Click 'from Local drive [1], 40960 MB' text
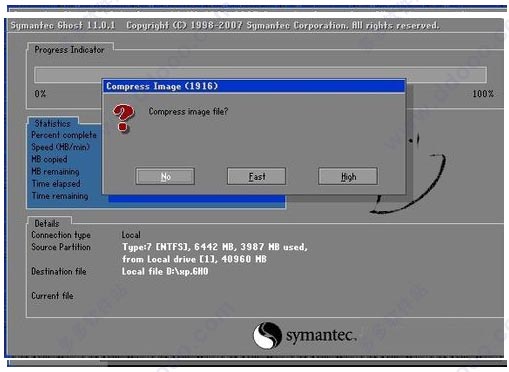Screen dimensions: 509x372 click(194, 259)
